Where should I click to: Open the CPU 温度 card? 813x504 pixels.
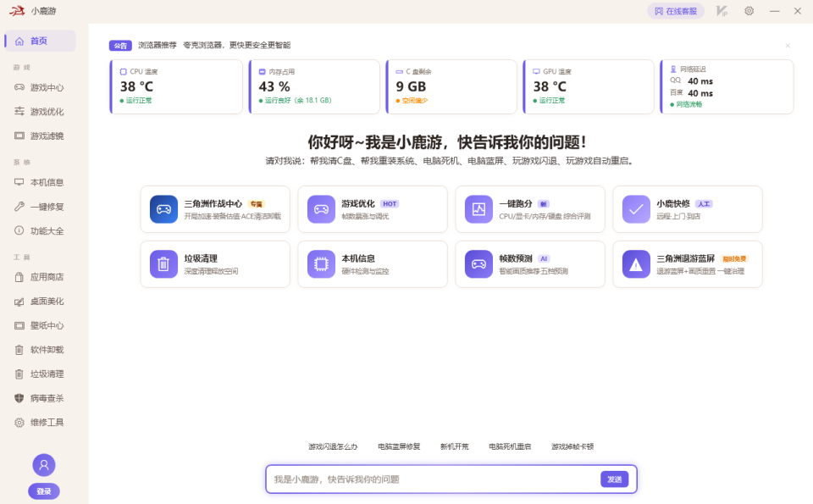pos(176,86)
